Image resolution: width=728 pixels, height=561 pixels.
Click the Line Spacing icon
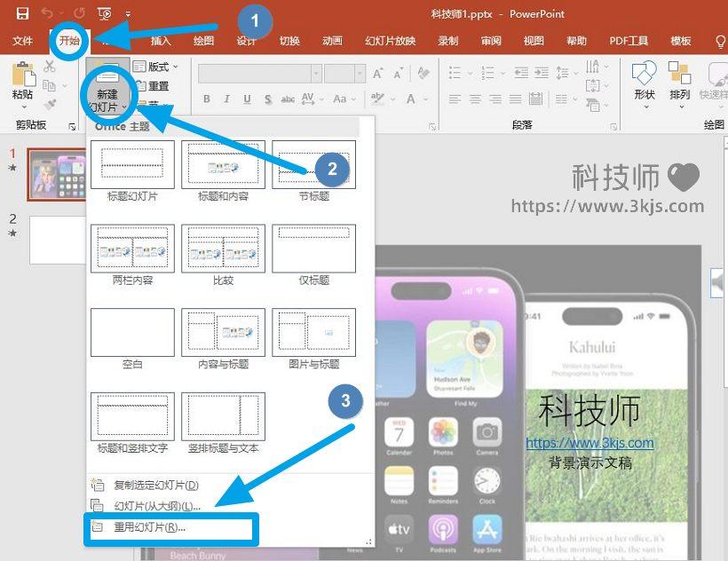[562, 73]
